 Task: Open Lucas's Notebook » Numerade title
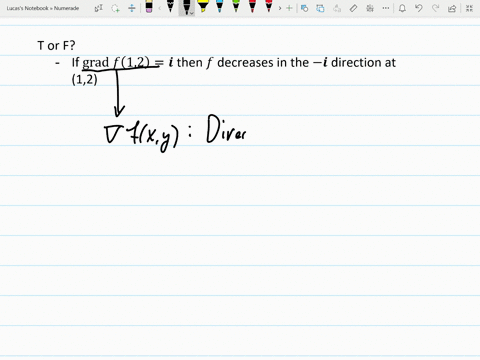43,8
